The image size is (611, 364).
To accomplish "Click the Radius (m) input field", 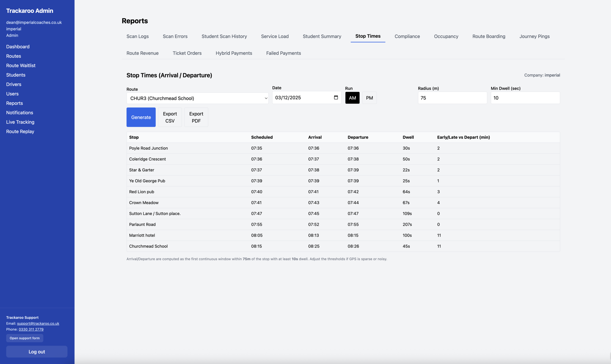I will click(452, 98).
